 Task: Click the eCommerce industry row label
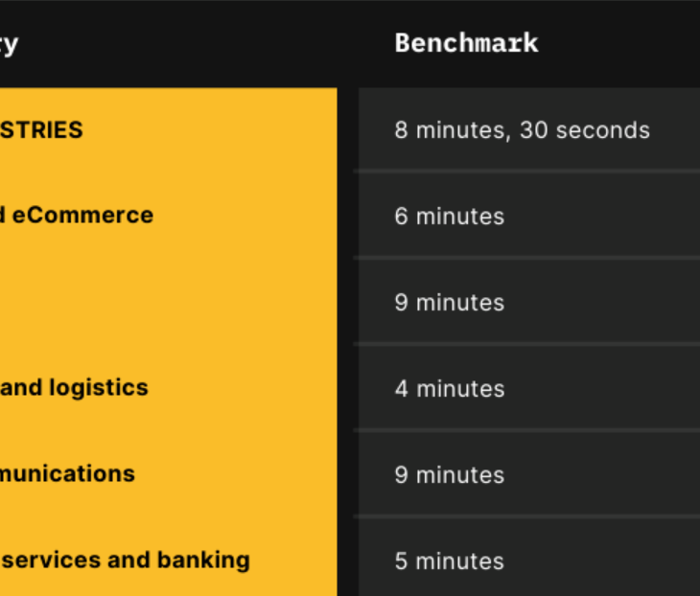(77, 216)
